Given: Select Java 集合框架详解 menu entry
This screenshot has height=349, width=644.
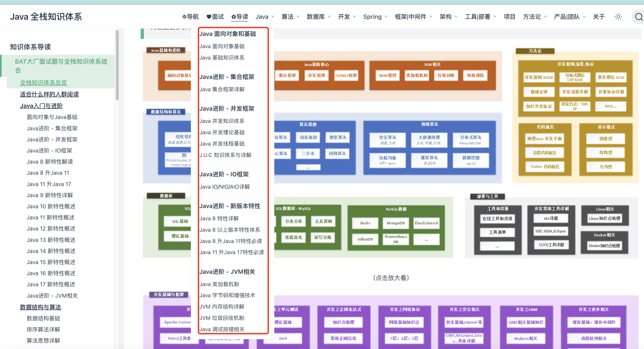Looking at the screenshot, I should pyautogui.click(x=222, y=89).
